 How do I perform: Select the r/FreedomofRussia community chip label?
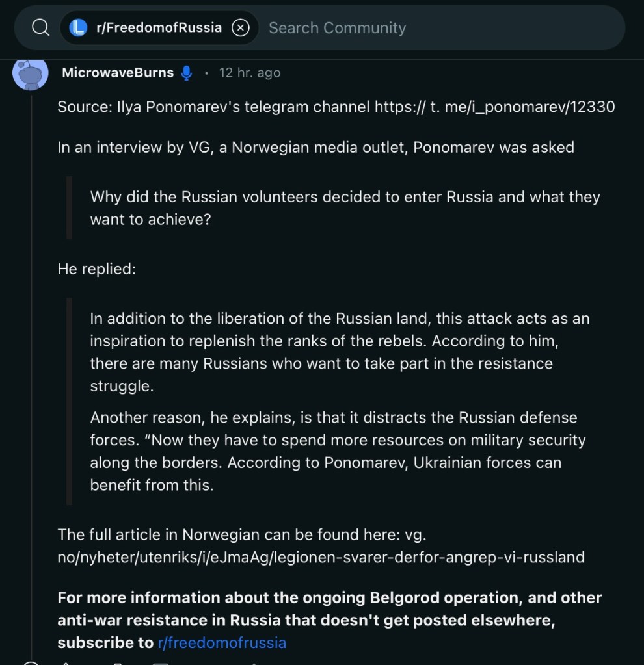pyautogui.click(x=159, y=28)
